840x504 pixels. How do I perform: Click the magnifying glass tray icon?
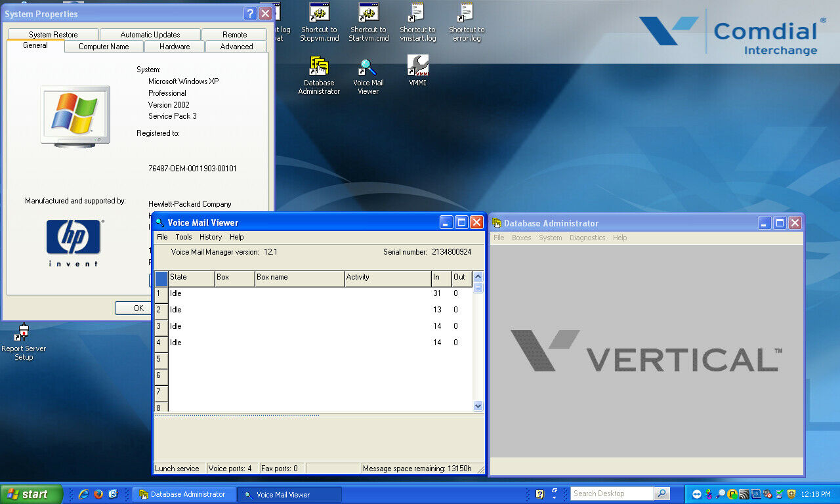tap(721, 494)
